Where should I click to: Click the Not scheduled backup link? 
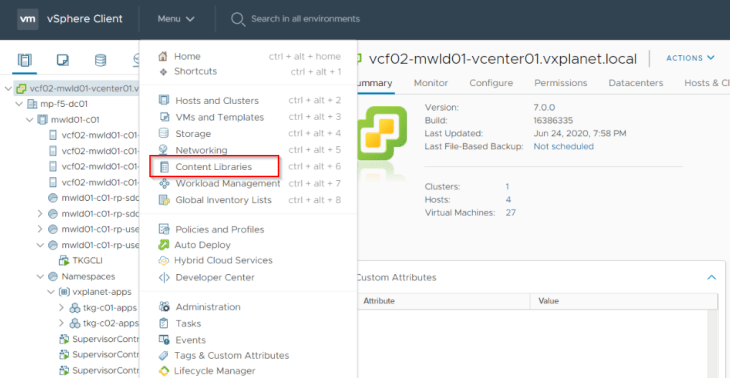click(563, 146)
